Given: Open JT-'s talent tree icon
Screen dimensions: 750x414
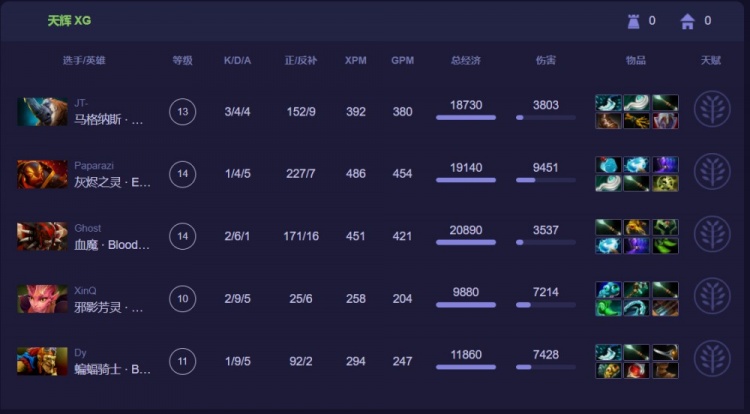Looking at the screenshot, I should pos(712,111).
